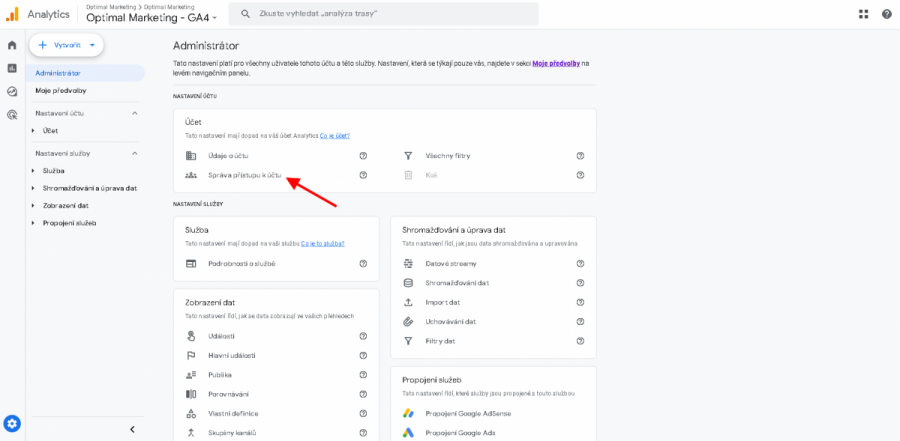Image resolution: width=900 pixels, height=441 pixels.
Task: Click the help icon beside Vlastní definice
Action: coord(363,413)
